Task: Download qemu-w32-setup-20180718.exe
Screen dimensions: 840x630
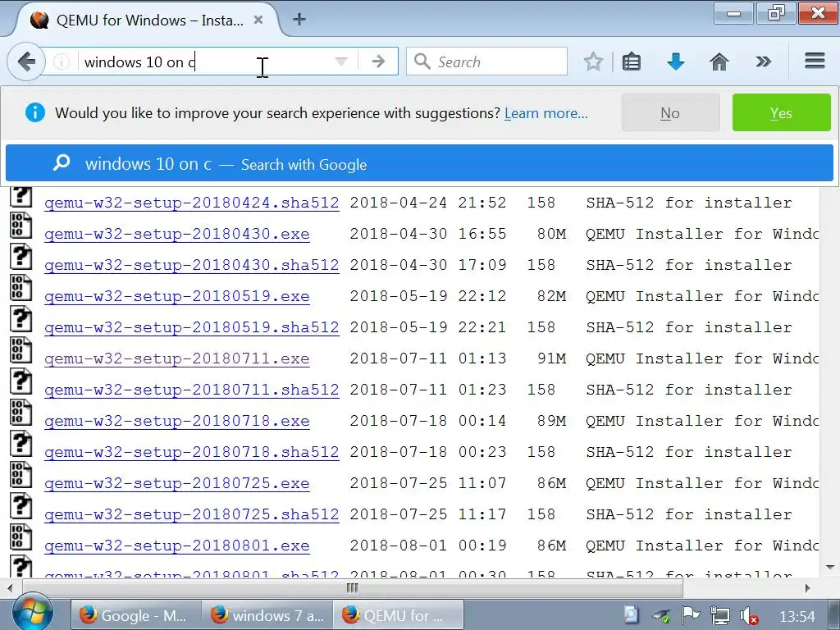Action: coord(177,421)
